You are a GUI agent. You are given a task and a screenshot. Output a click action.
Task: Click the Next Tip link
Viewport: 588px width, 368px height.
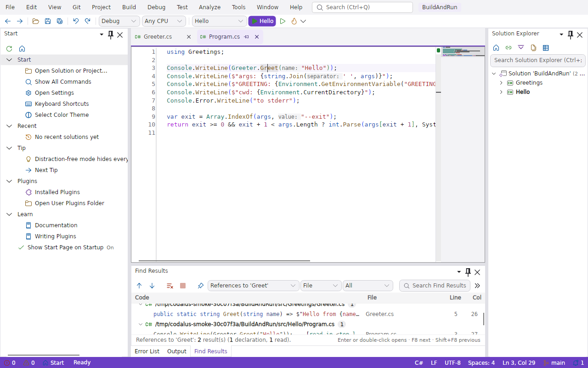(46, 170)
